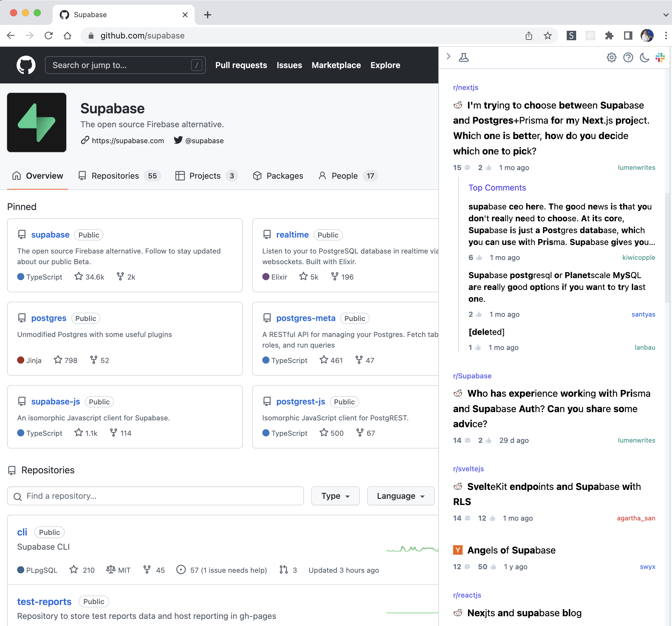
Task: Click the Reddit alien icon in sidebar
Action: (458, 105)
